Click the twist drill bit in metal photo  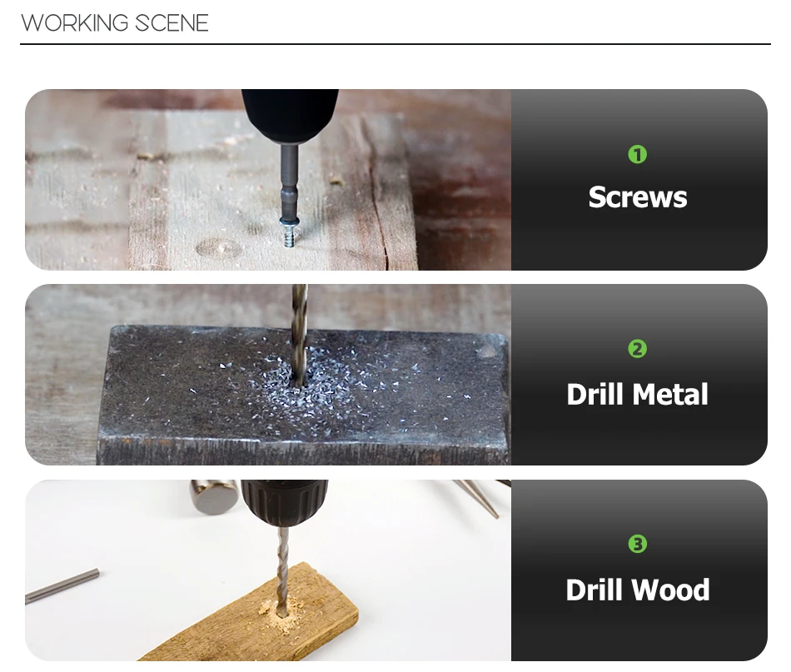coord(299,334)
